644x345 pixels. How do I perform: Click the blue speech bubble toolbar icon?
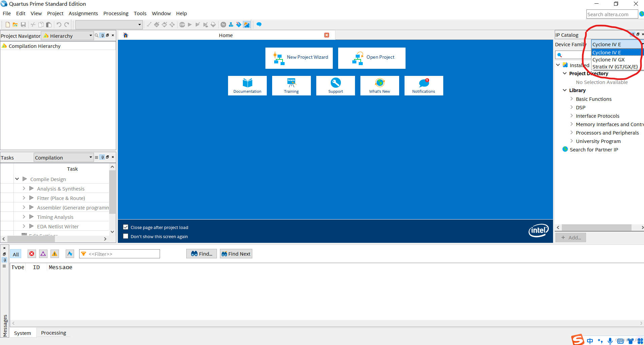click(x=259, y=25)
